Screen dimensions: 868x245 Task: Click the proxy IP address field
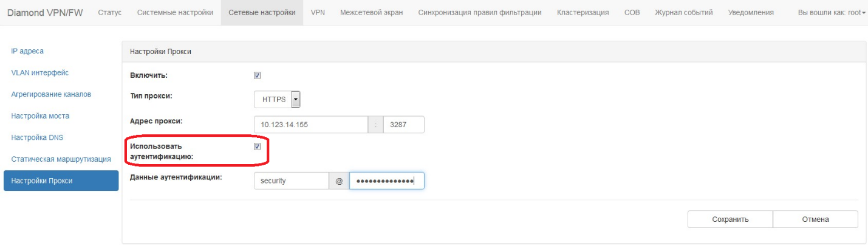[310, 125]
